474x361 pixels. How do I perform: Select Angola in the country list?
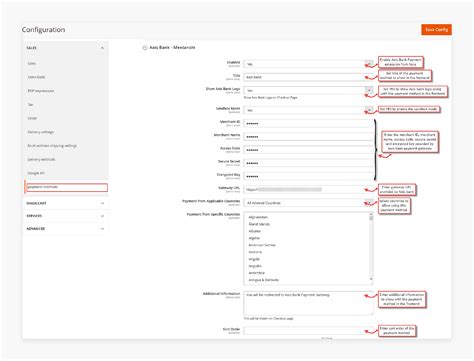[x=254, y=259]
